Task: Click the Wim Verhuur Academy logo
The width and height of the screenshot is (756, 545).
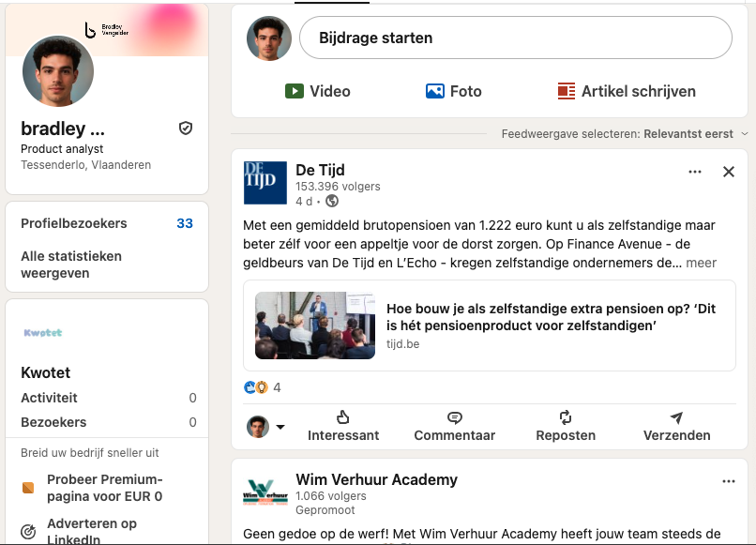Action: tap(265, 492)
